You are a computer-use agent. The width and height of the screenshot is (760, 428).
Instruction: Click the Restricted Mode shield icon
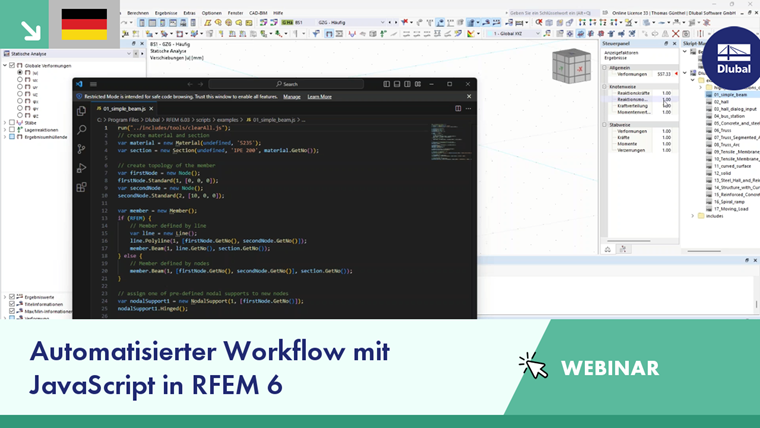pos(79,96)
